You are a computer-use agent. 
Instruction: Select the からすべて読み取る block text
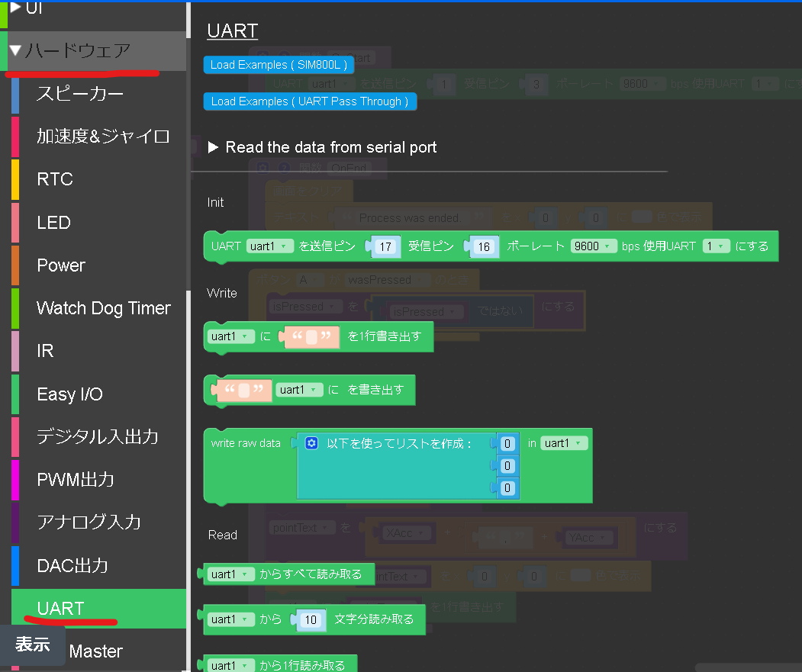click(311, 574)
